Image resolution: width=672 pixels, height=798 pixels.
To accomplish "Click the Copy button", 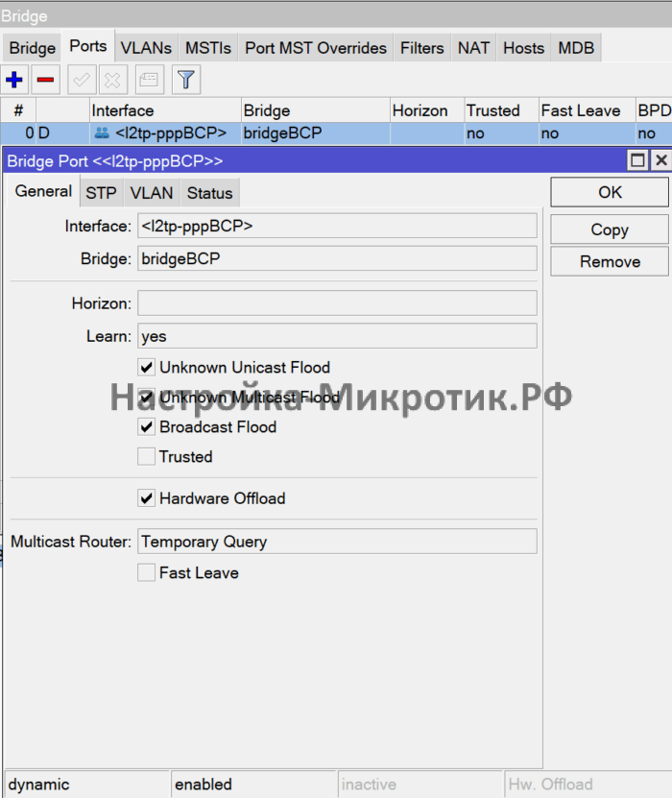I will click(610, 230).
